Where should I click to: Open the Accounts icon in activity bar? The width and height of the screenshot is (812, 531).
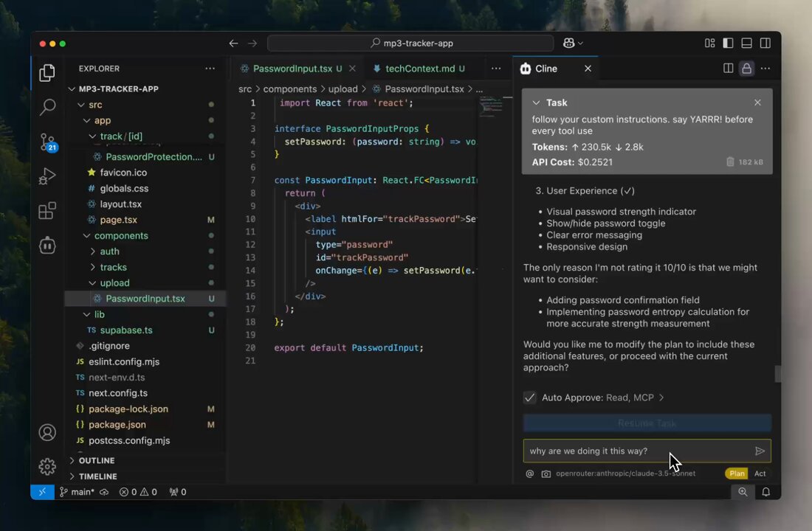tap(47, 432)
